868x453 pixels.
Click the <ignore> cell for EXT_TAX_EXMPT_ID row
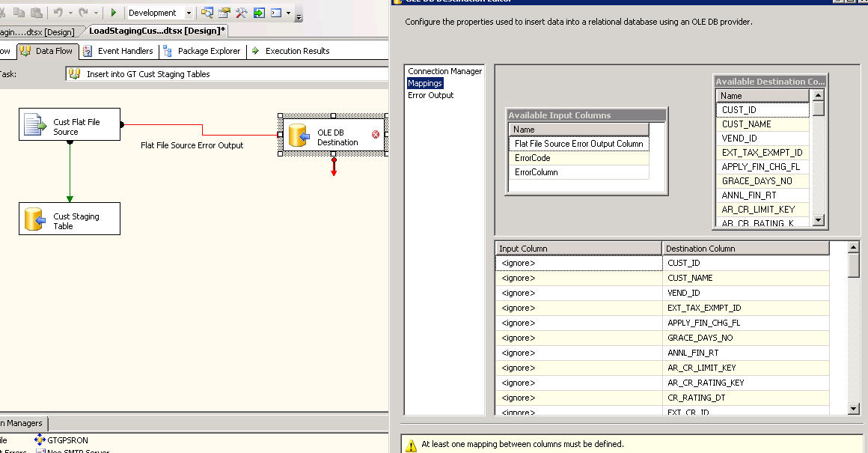[578, 308]
